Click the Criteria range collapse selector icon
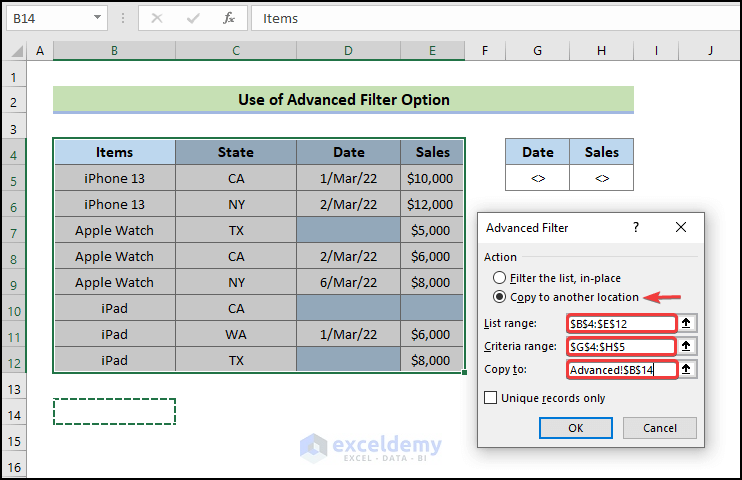The image size is (742, 480). (686, 346)
